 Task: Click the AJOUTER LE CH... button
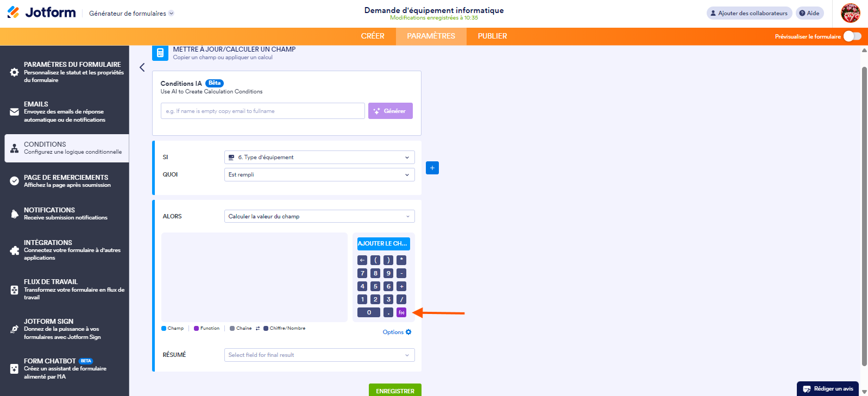point(383,244)
